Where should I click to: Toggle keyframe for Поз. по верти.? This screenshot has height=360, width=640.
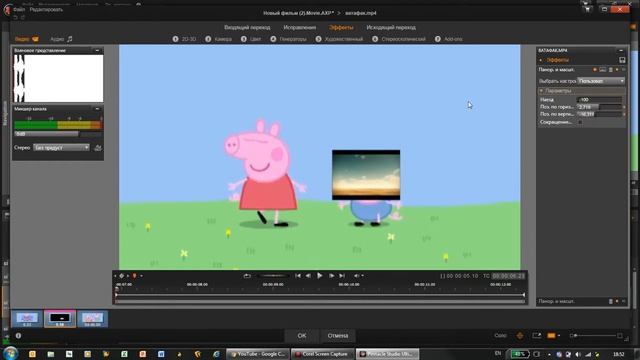[624, 114]
